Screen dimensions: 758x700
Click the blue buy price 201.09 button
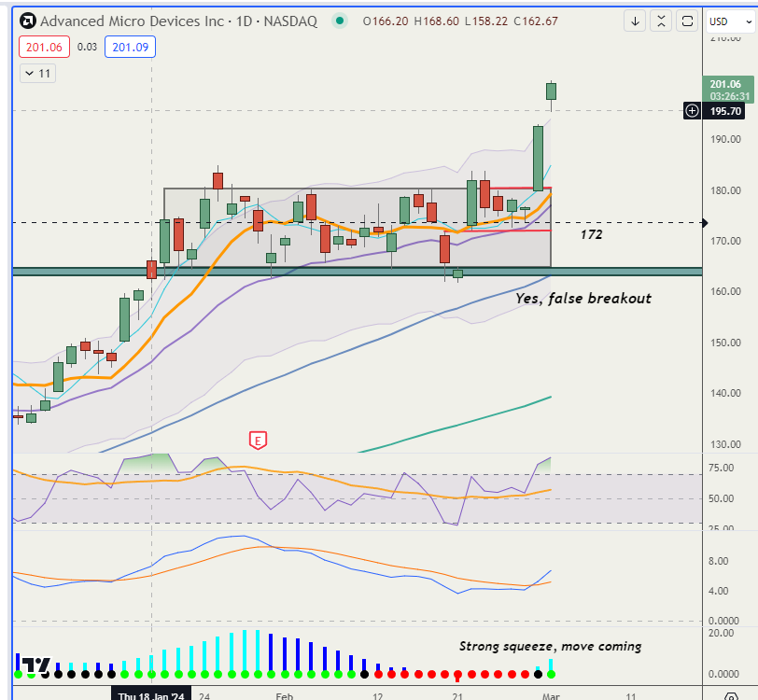[130, 48]
